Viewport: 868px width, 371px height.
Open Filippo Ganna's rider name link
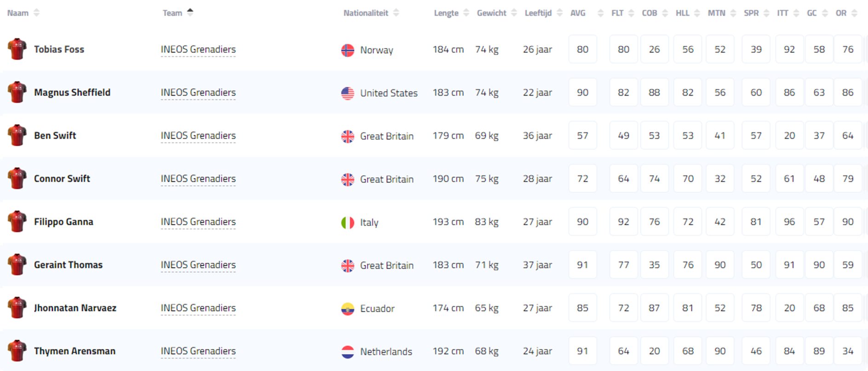63,222
